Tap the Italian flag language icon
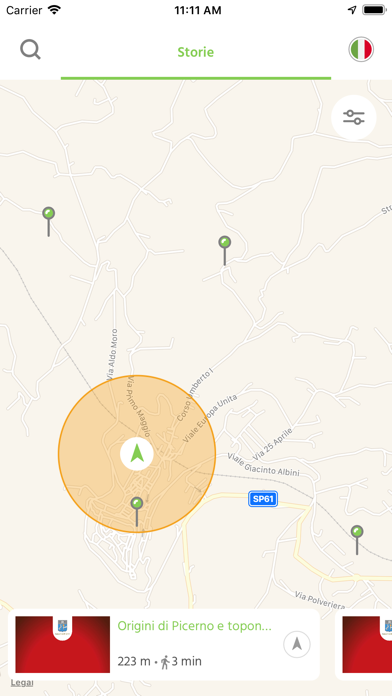The image size is (392, 696). point(361,49)
